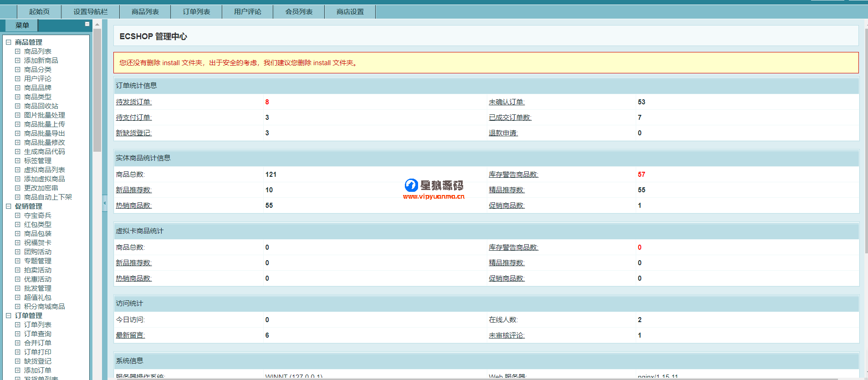This screenshot has width=868, height=380.
Task: Click the stock warning count 57
Action: (x=642, y=175)
